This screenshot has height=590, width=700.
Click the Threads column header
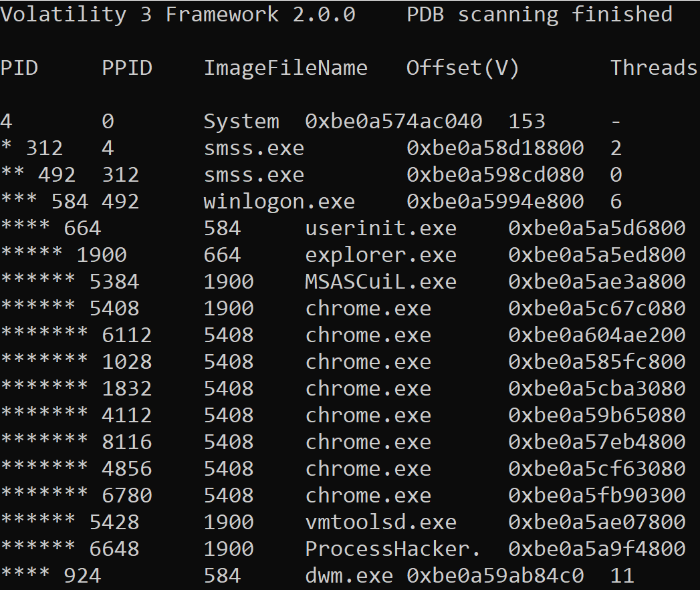click(x=654, y=67)
